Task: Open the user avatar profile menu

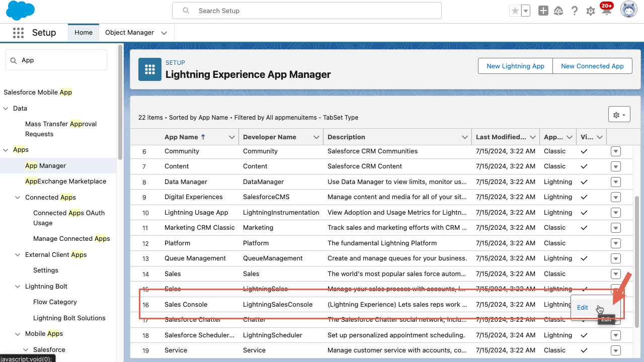Action: pyautogui.click(x=629, y=10)
